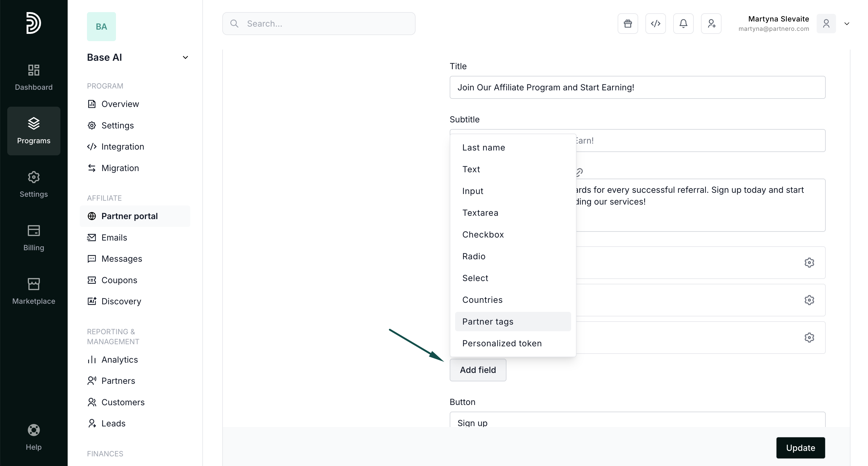
Task: Choose Checkbox field type from list
Action: [483, 235]
